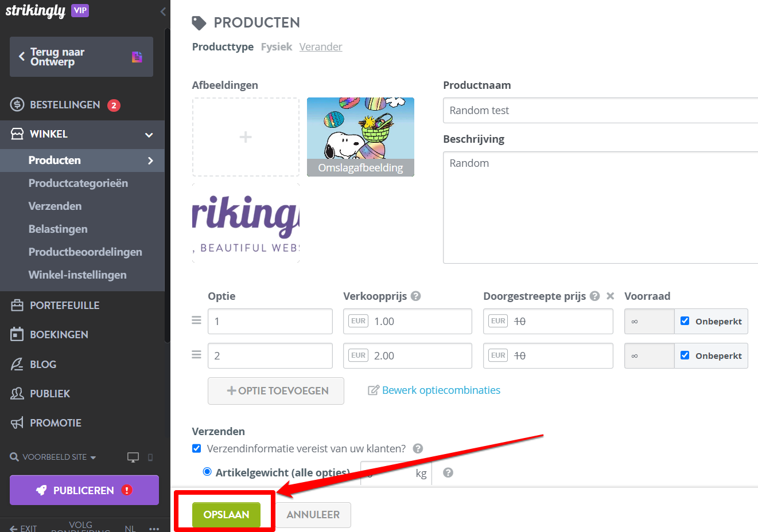Click the Strikingly logo

(36, 11)
